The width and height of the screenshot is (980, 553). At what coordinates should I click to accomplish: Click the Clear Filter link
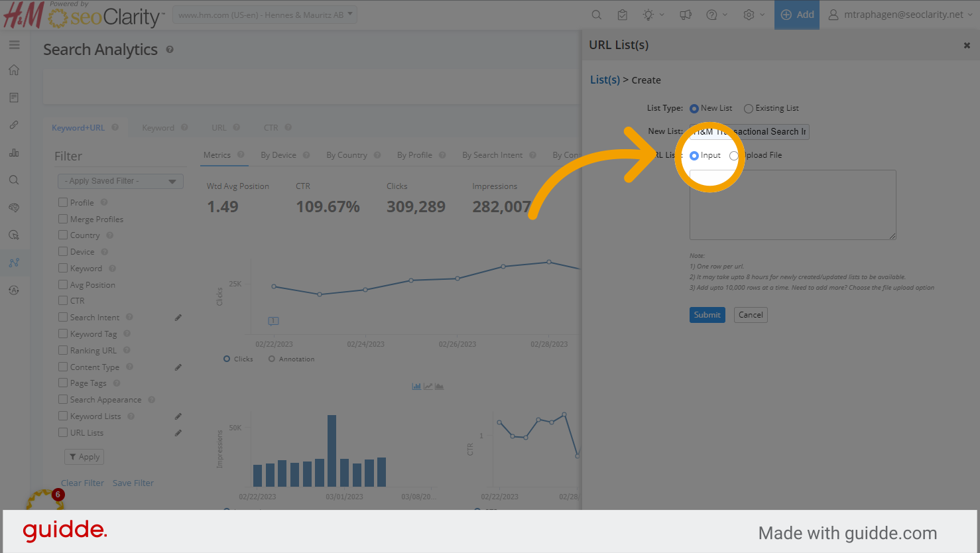tap(83, 483)
